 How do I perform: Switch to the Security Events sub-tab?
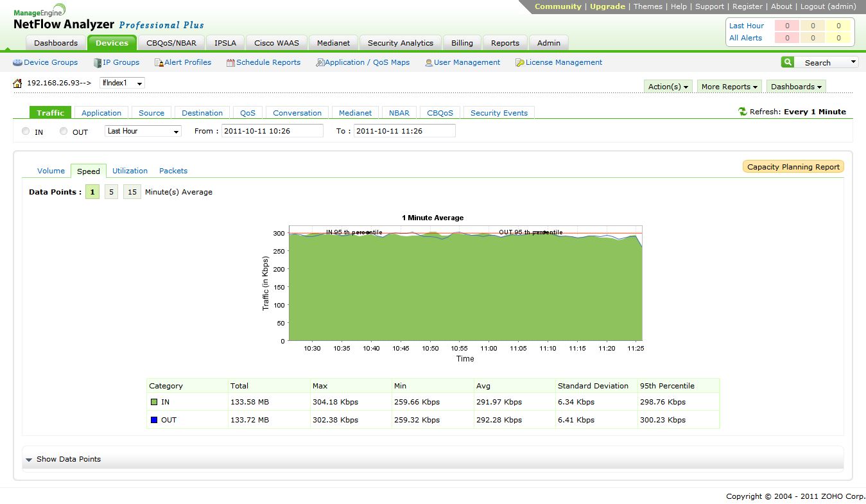point(499,113)
